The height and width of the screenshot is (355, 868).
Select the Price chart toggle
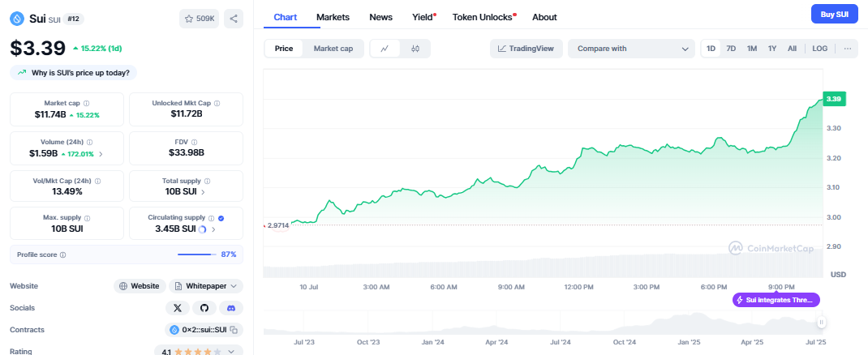(284, 49)
